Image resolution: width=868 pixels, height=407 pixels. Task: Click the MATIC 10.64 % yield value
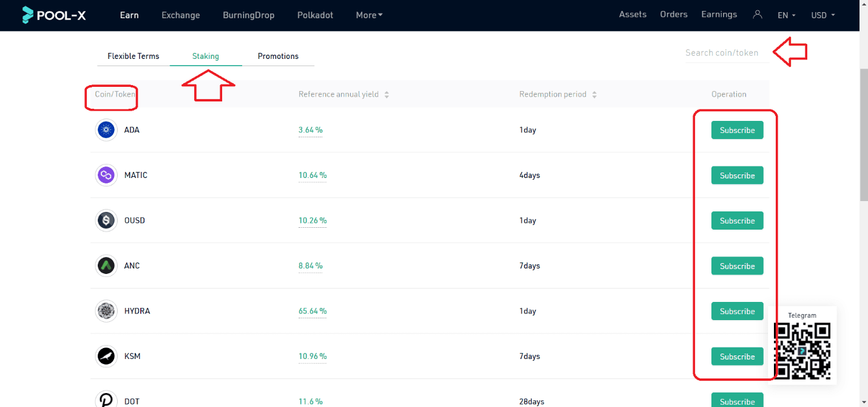[x=313, y=175]
